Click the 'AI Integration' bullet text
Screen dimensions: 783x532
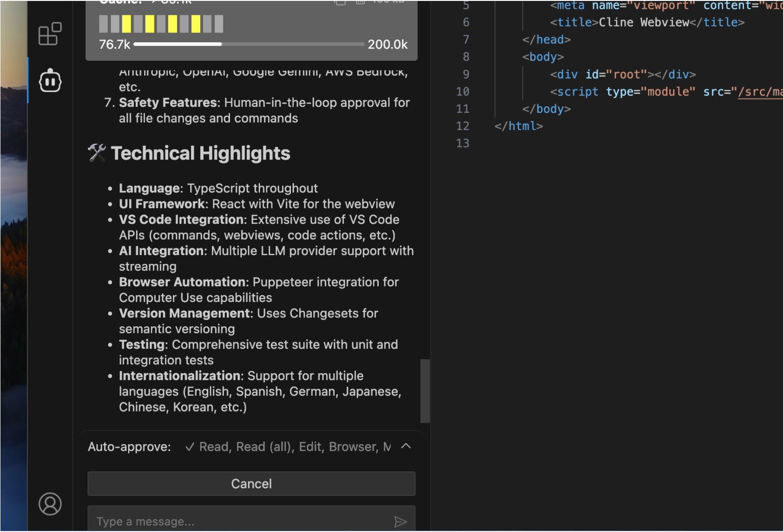[x=266, y=258]
